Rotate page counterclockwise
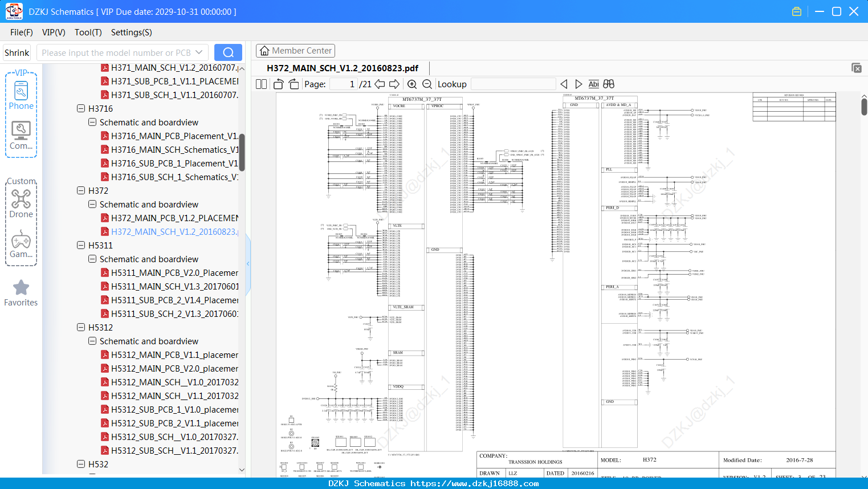This screenshot has height=489, width=868. point(278,84)
